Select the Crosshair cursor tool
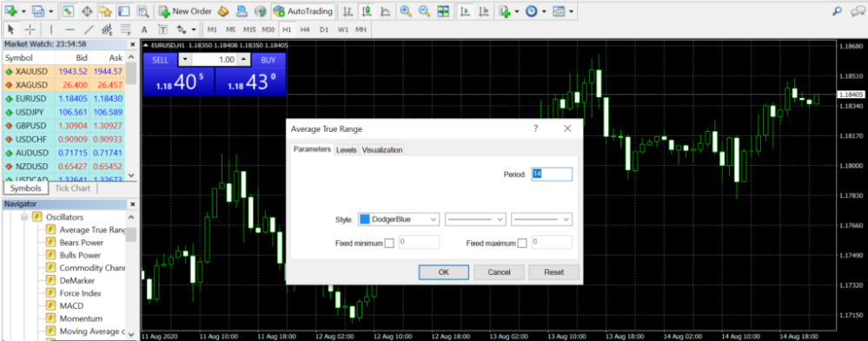868x341 pixels. point(30,30)
